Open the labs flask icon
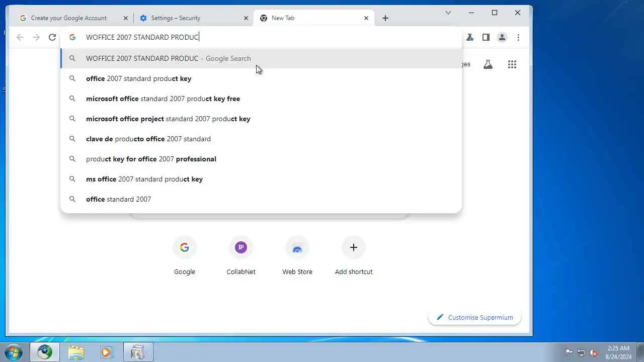This screenshot has height=362, width=644. click(488, 64)
